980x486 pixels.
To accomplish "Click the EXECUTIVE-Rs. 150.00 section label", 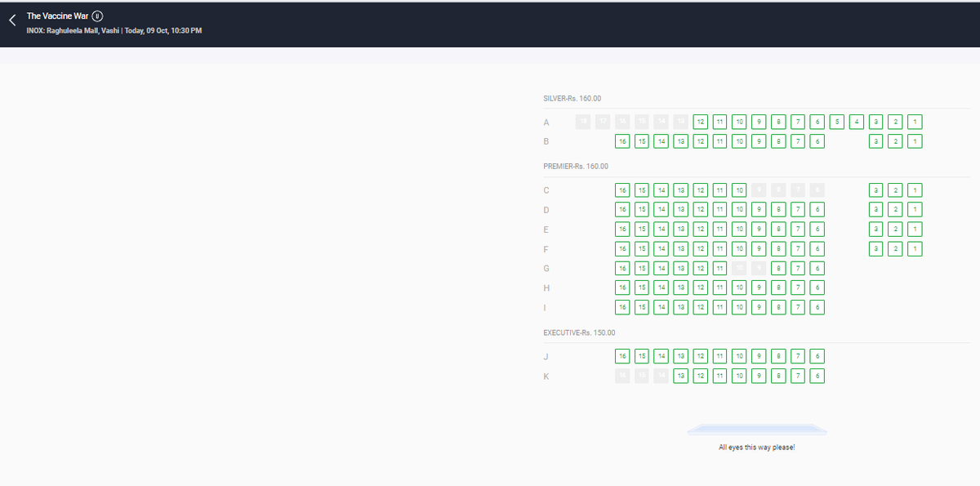I will pos(579,332).
